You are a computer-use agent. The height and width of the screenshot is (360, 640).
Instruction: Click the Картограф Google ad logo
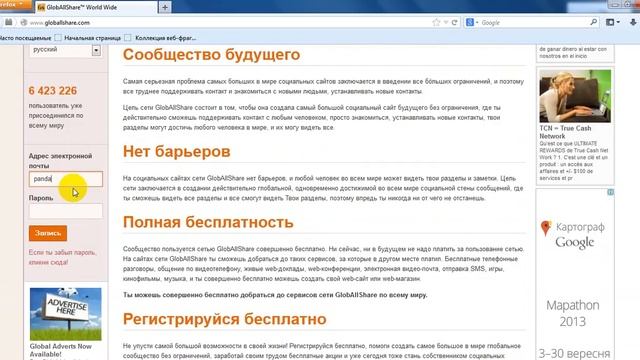pyautogui.click(x=574, y=235)
